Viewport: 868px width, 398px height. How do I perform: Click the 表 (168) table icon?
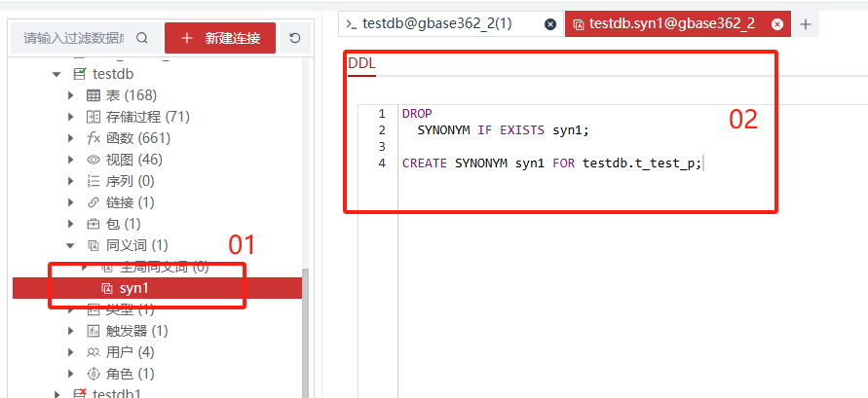[94, 95]
